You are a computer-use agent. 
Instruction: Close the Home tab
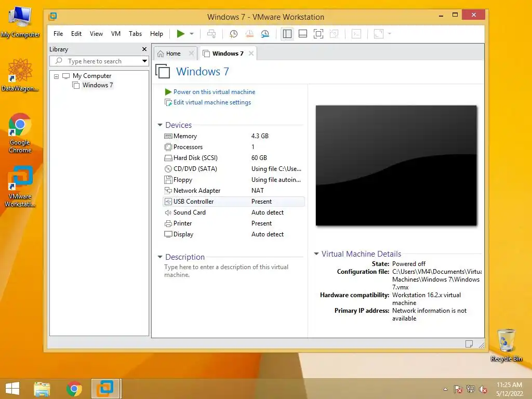(x=191, y=54)
